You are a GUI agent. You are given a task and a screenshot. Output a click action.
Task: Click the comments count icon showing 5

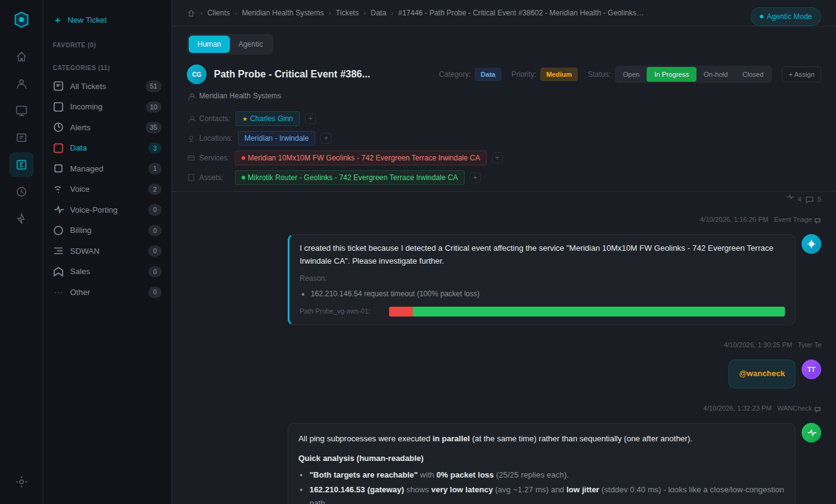tap(810, 199)
